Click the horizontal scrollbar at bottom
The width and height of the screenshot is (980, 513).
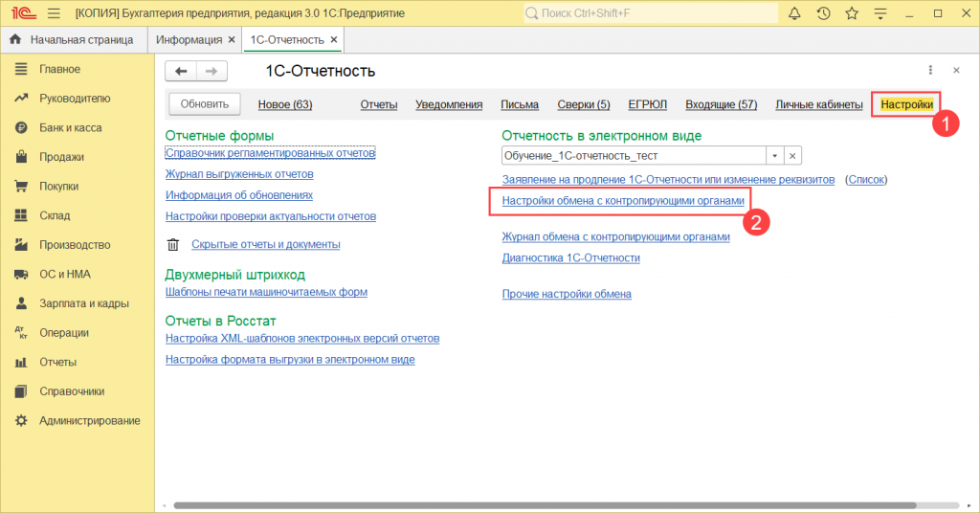tap(545, 505)
